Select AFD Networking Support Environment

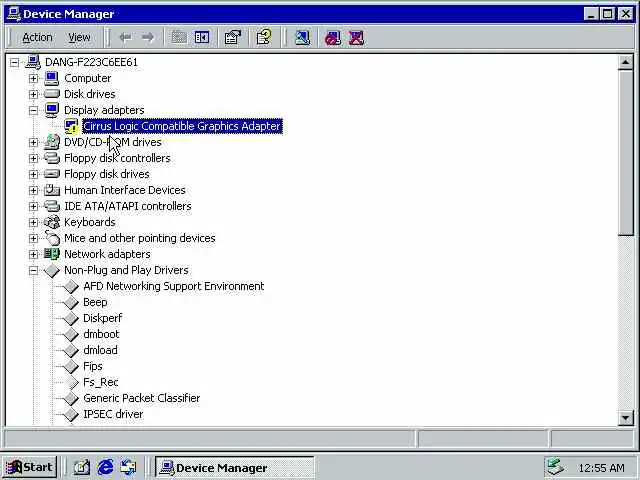tap(173, 286)
